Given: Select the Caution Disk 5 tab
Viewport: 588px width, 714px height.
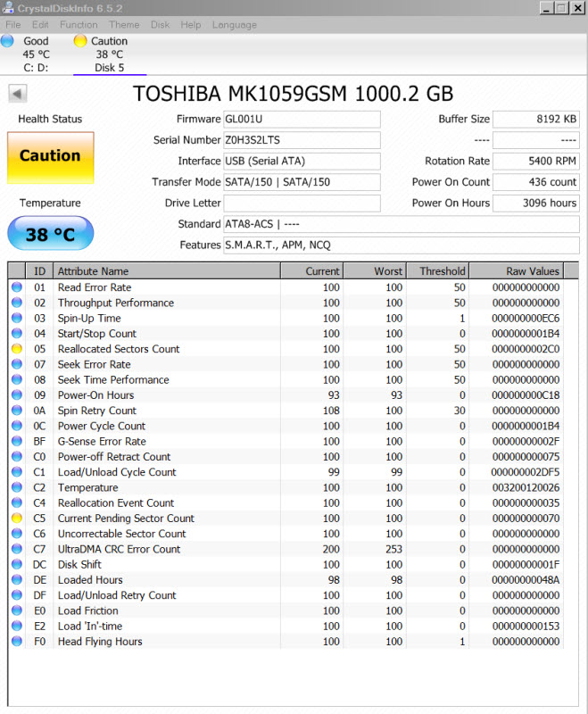Looking at the screenshot, I should (109, 54).
